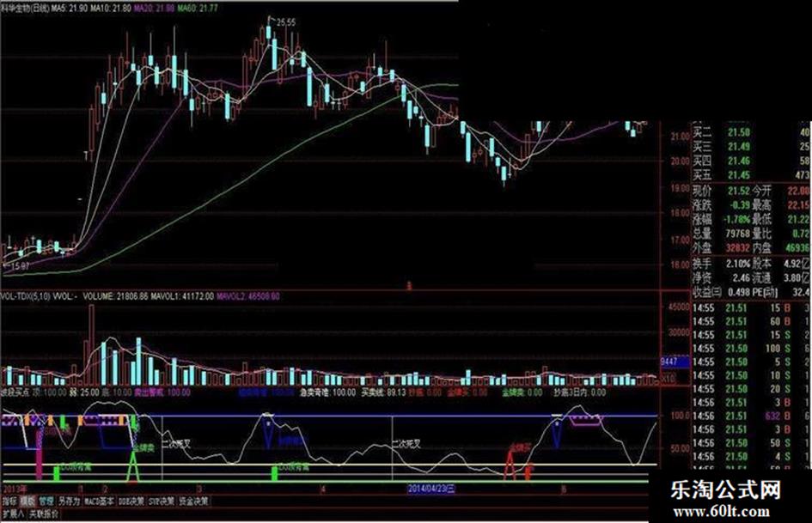Screen dimensions: 812x523
Task: Click the 现价 value 21.52
Action: pyautogui.click(x=738, y=191)
